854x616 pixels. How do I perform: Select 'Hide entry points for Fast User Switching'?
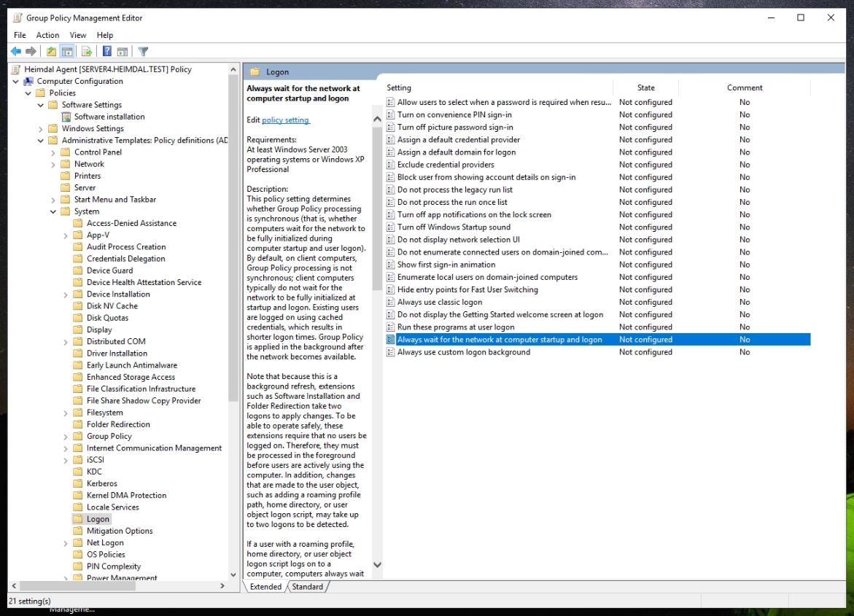tap(467, 289)
